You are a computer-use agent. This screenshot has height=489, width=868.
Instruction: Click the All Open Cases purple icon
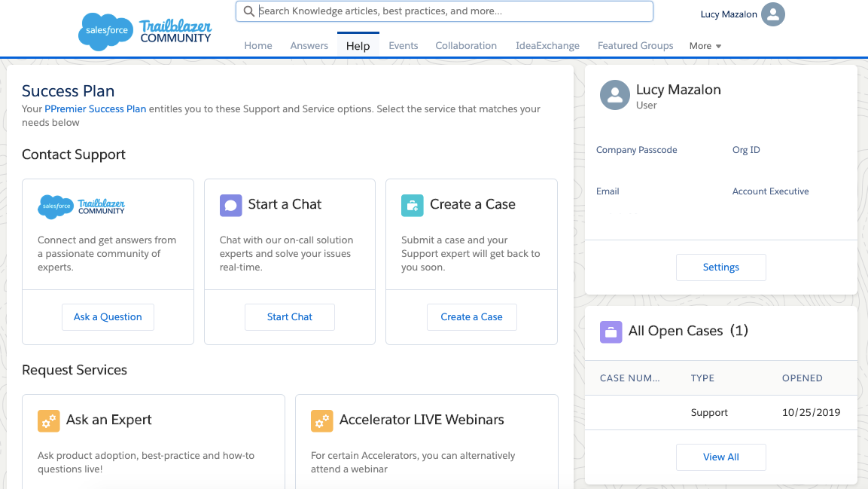(611, 332)
